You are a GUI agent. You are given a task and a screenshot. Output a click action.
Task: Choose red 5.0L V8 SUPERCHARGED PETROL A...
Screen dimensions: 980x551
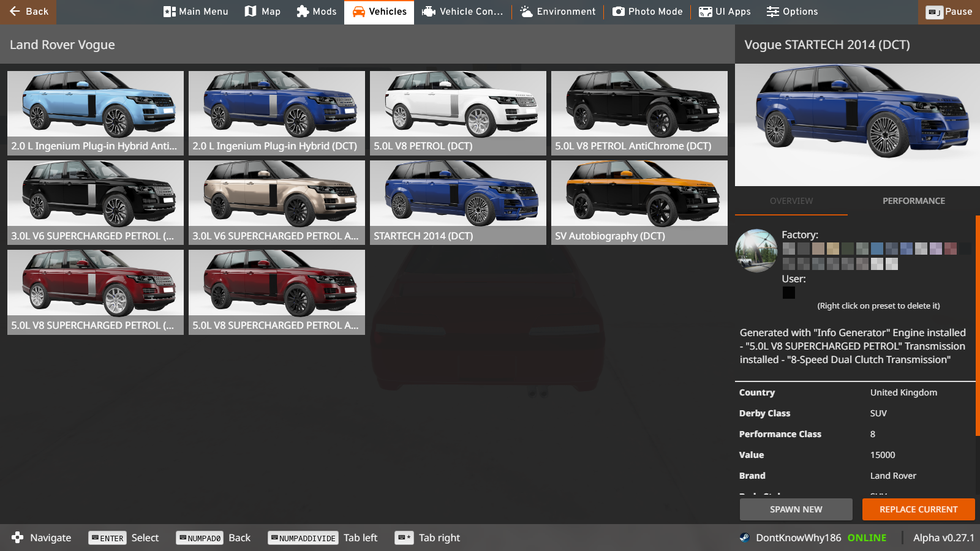pyautogui.click(x=277, y=292)
